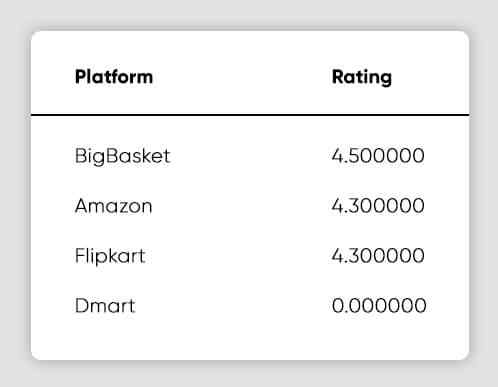Click BigBasket row gap between name and rating
Image resolution: width=498 pixels, height=387 pixels.
coord(251,156)
